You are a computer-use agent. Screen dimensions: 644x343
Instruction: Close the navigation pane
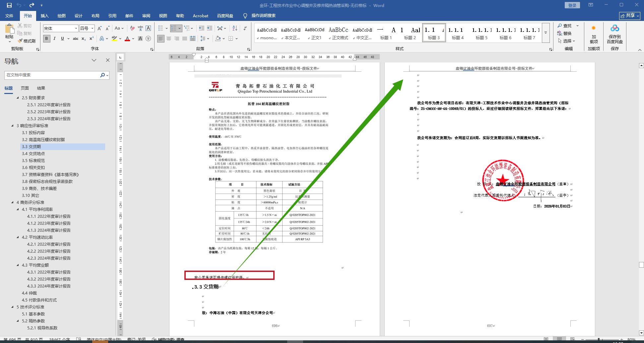[x=108, y=60]
